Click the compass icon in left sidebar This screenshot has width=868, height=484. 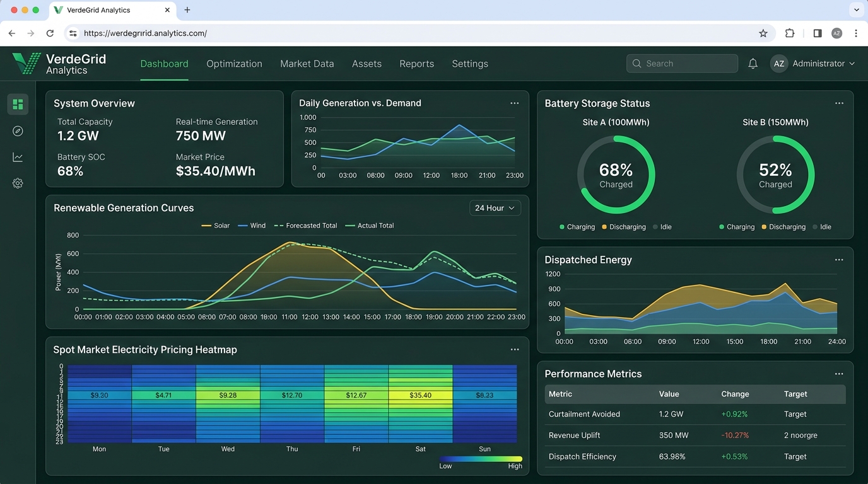click(x=18, y=131)
